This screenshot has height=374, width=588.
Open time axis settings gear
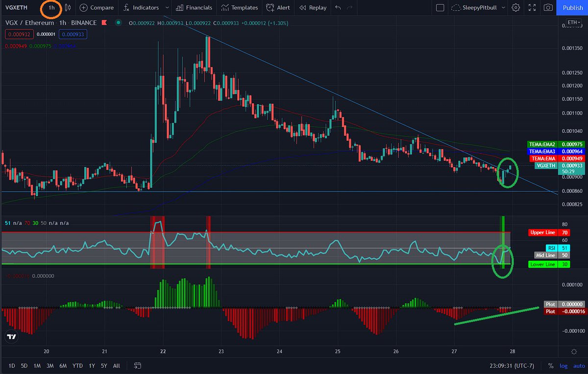pos(574,351)
